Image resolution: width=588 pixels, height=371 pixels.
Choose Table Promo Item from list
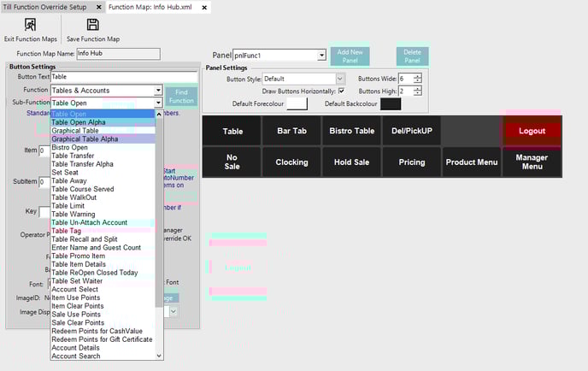click(103, 256)
